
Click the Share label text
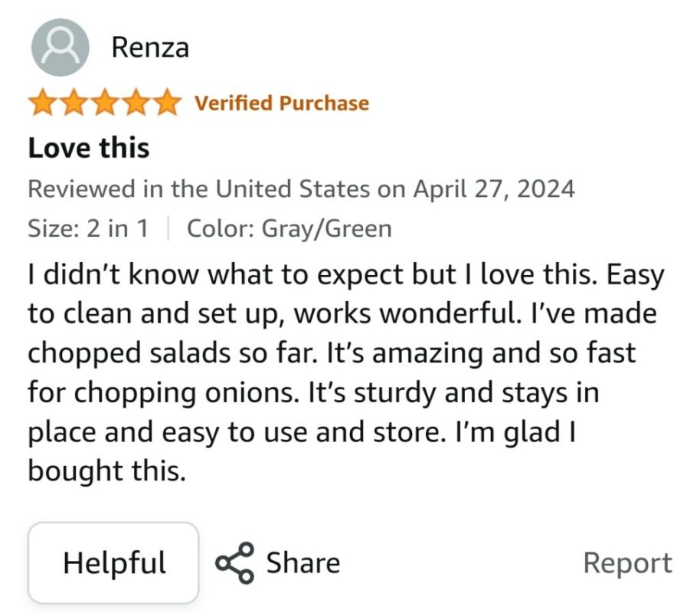pos(303,563)
